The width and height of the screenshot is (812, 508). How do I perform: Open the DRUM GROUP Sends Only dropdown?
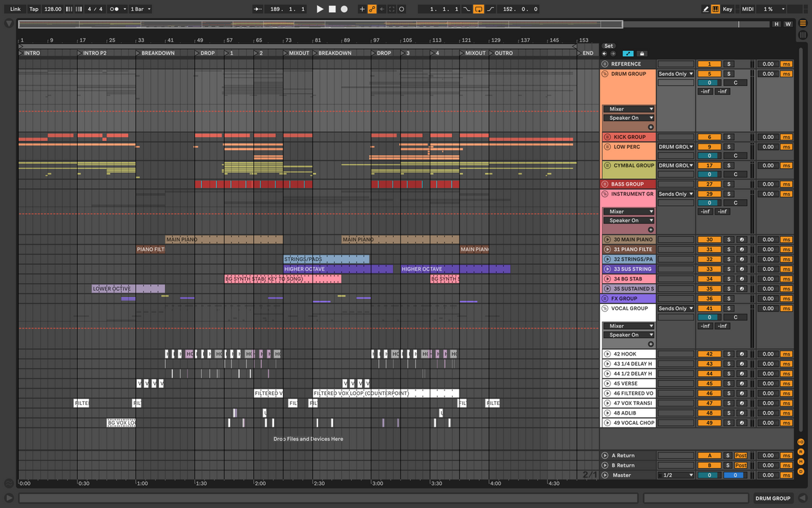tap(676, 74)
